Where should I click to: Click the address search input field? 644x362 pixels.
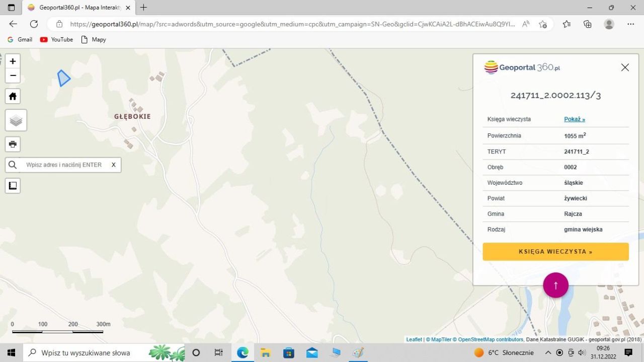point(64,165)
